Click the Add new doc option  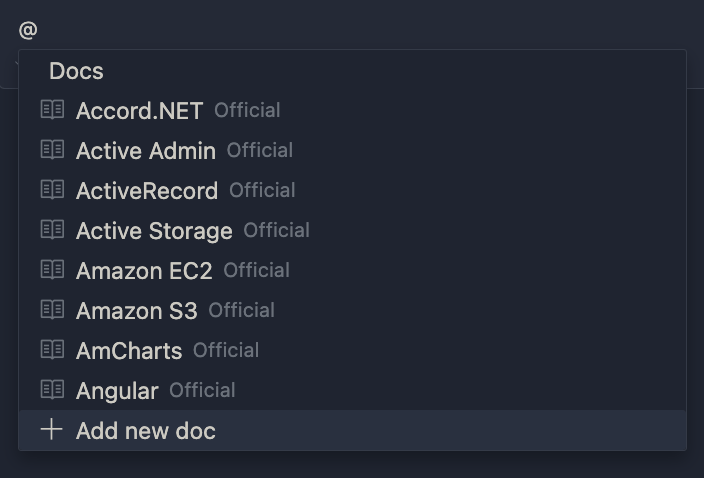352,430
